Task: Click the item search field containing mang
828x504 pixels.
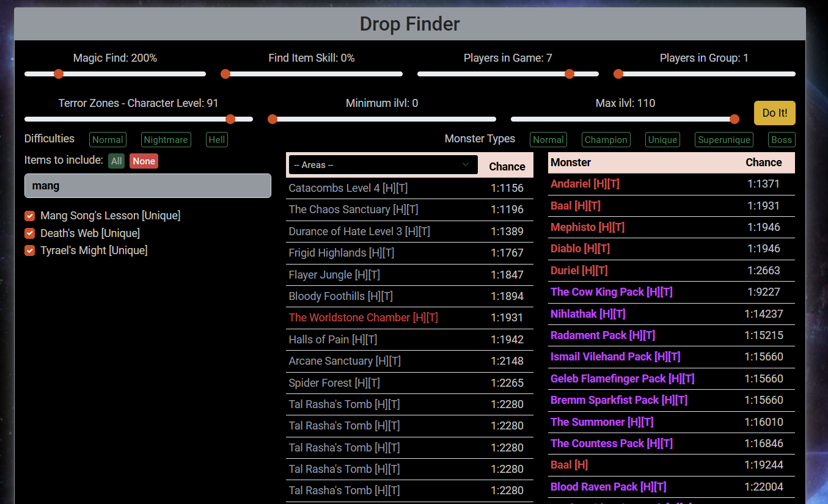Action: click(147, 186)
